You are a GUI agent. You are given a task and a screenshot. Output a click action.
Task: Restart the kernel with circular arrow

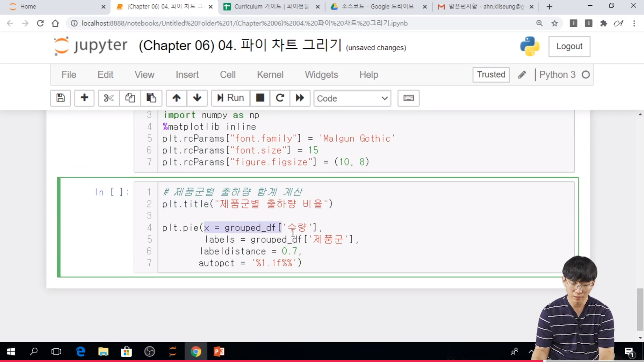280,98
